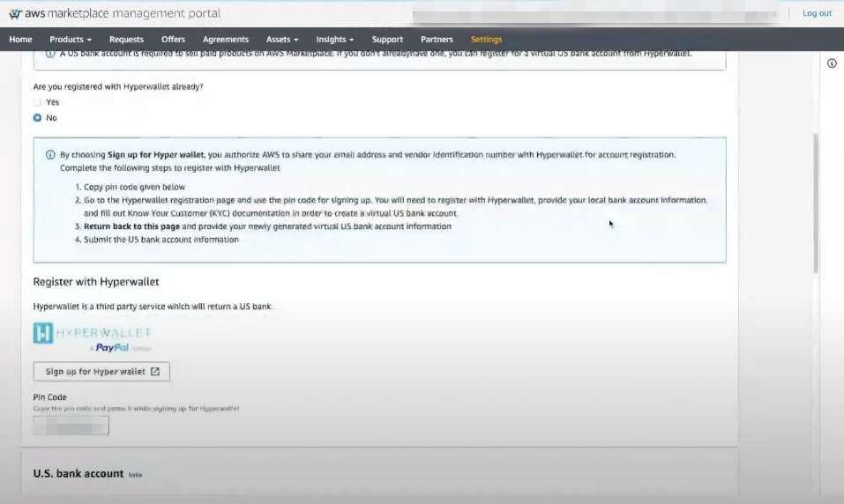
Task: Select the Yes radio option
Action: (x=37, y=102)
